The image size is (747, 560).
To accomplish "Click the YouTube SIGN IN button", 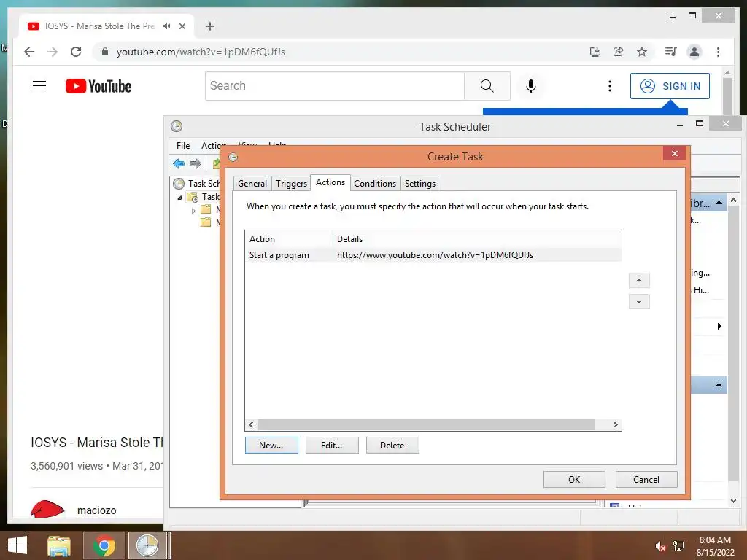I will pos(670,86).
